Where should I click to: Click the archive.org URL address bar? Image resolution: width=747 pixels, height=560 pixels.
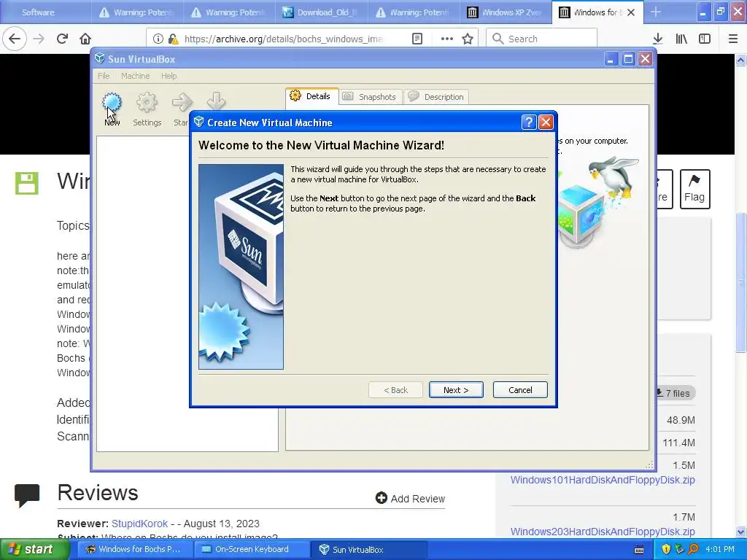point(284,39)
